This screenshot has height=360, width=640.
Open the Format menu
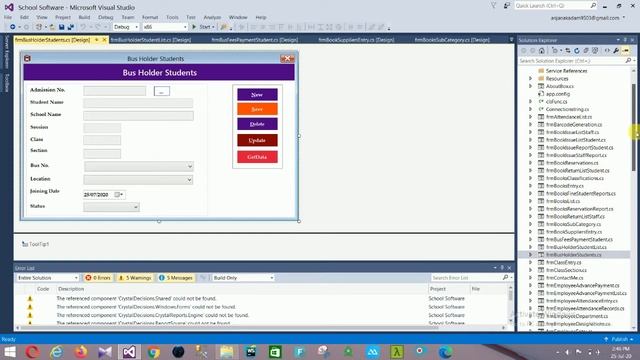[x=150, y=17]
